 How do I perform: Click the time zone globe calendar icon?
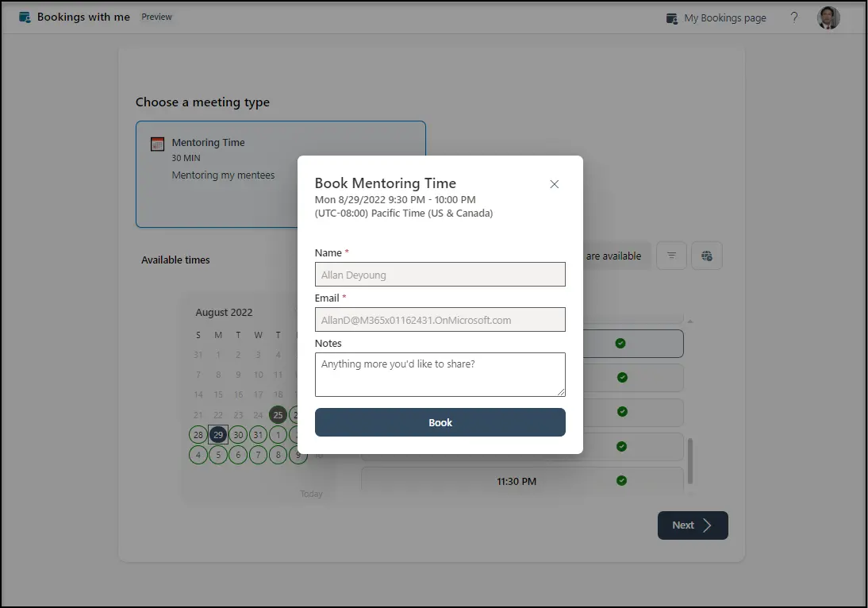click(707, 256)
